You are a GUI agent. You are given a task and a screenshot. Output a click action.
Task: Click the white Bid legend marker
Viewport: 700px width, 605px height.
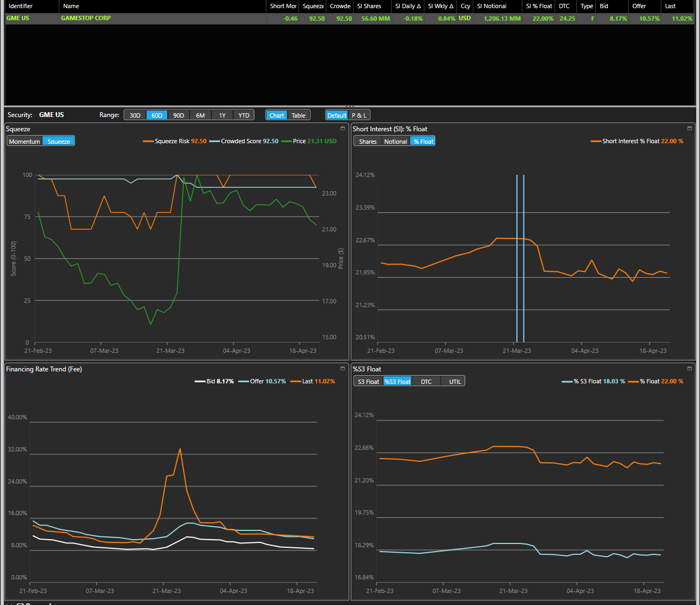click(x=200, y=381)
